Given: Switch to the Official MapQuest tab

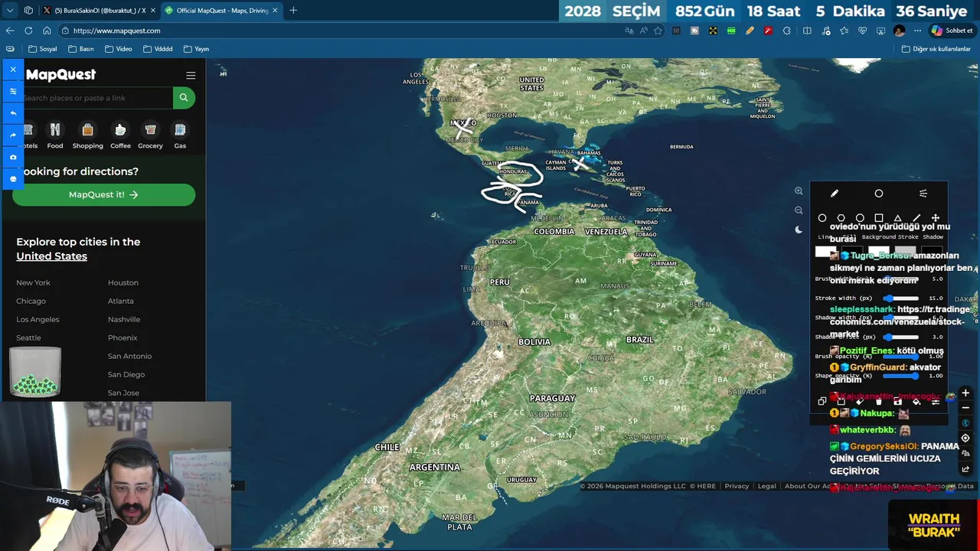Looking at the screenshot, I should [222, 11].
